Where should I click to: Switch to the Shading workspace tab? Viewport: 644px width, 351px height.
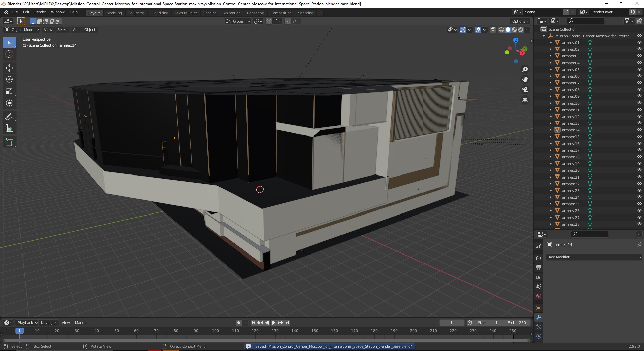pyautogui.click(x=210, y=13)
